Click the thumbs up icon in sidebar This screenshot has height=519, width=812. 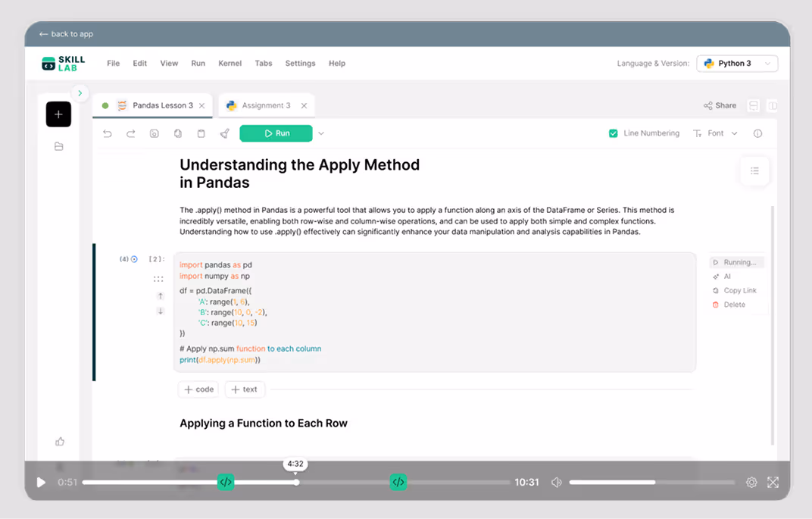[60, 441]
